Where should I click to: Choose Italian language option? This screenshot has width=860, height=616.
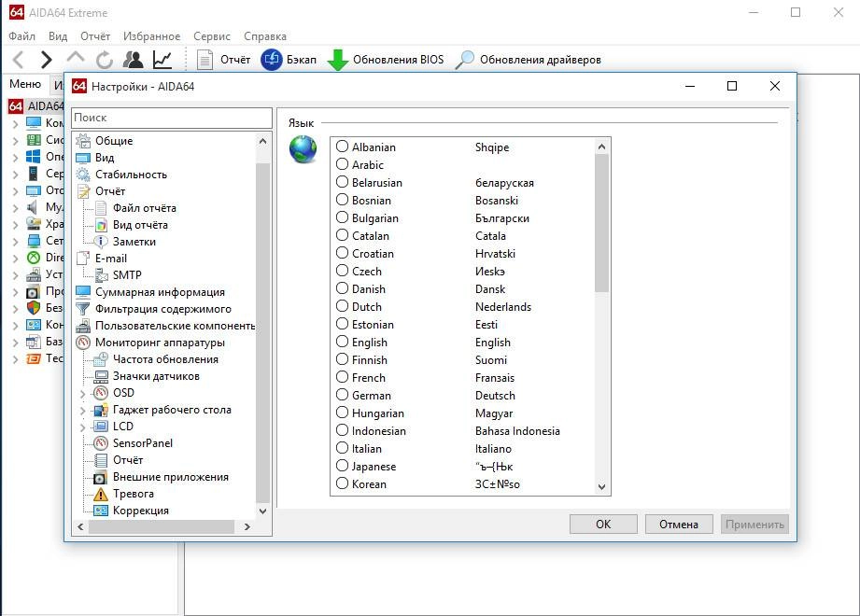coord(343,448)
